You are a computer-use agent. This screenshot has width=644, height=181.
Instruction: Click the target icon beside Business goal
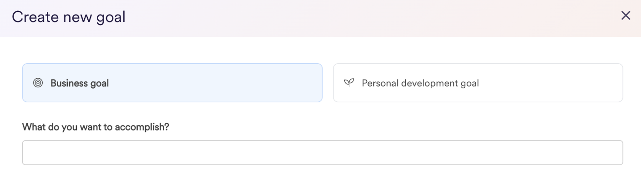click(38, 83)
